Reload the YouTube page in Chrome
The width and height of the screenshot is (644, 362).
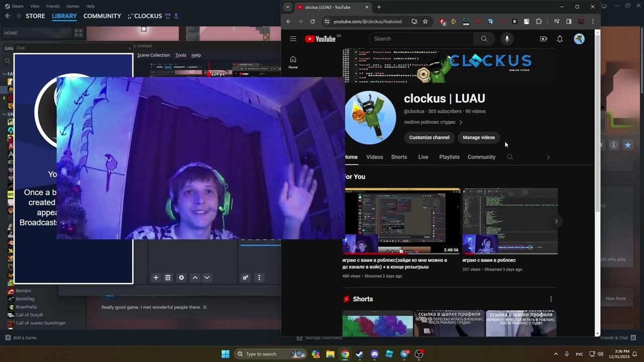coord(312,22)
